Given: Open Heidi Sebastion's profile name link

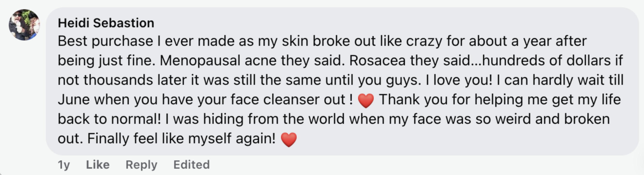Looking at the screenshot, I should click(106, 23).
